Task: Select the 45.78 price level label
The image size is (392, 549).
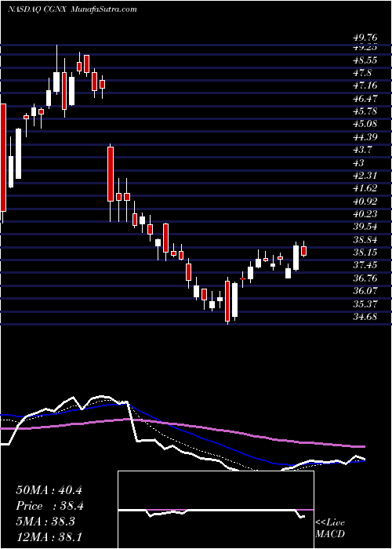Action: coord(365,111)
